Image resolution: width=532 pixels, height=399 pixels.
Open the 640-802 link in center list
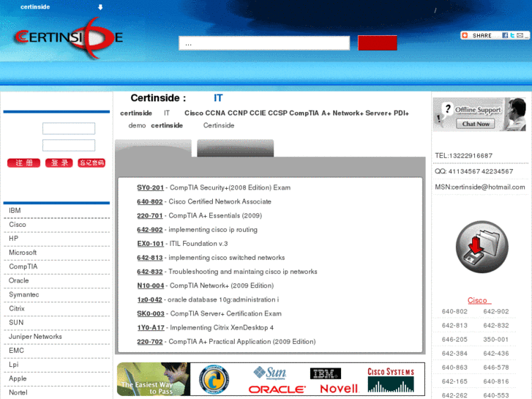coord(149,202)
